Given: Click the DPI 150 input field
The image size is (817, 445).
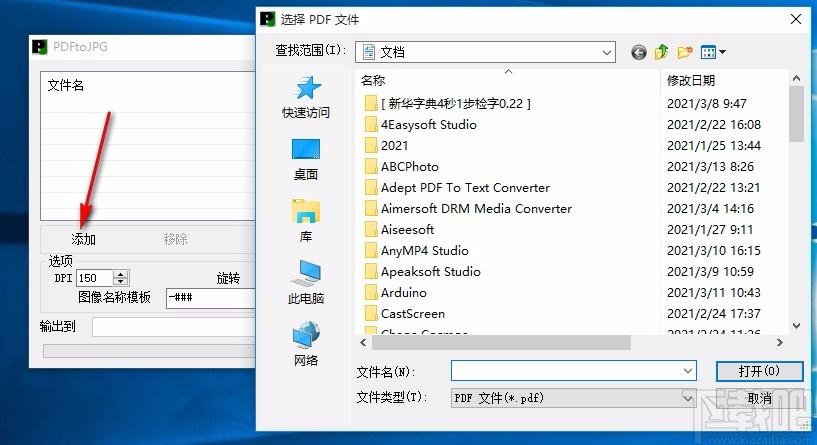Looking at the screenshot, I should (95, 278).
